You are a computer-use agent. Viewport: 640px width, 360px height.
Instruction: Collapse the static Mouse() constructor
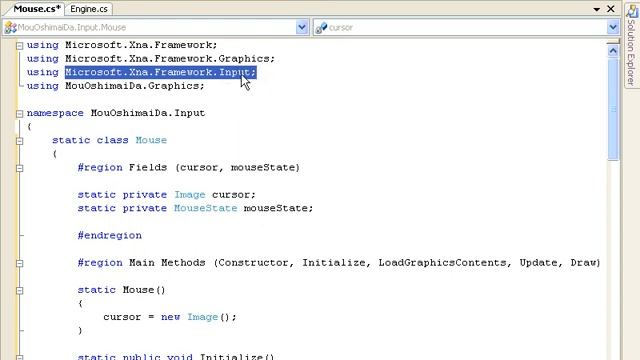19,291
